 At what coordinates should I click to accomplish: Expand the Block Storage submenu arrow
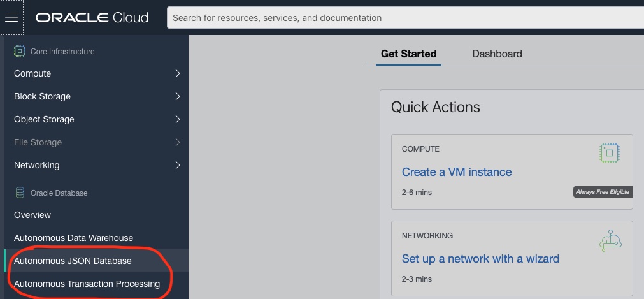[178, 96]
